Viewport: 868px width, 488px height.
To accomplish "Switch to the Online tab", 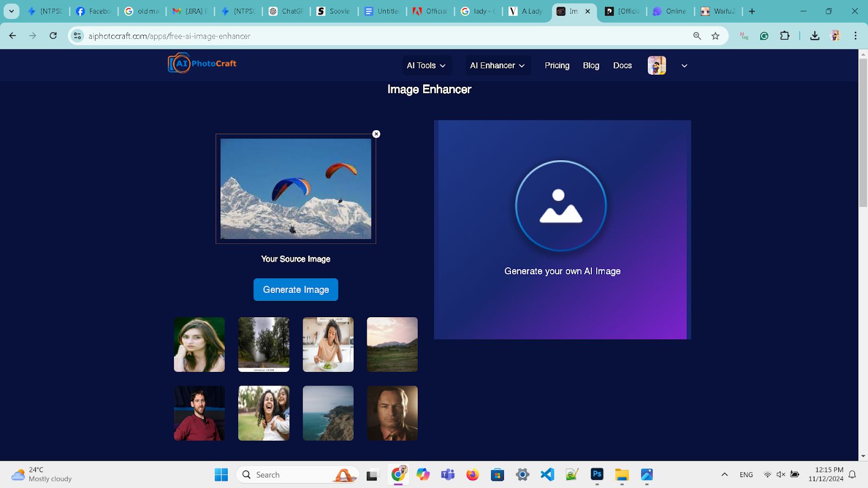I will tap(670, 11).
